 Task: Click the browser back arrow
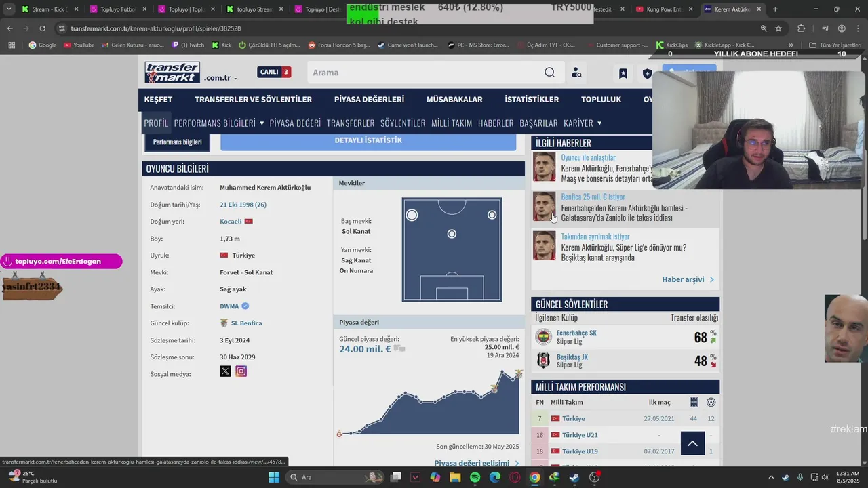click(9, 28)
